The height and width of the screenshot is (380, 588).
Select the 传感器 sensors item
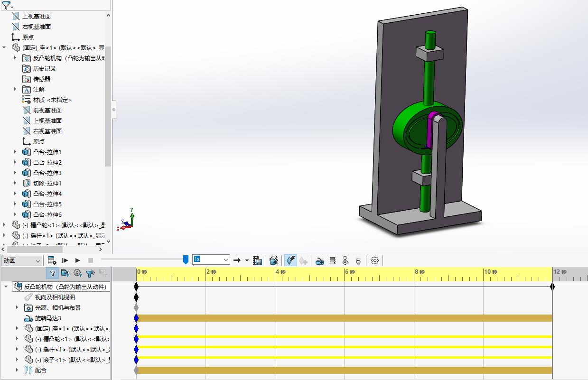tap(42, 79)
